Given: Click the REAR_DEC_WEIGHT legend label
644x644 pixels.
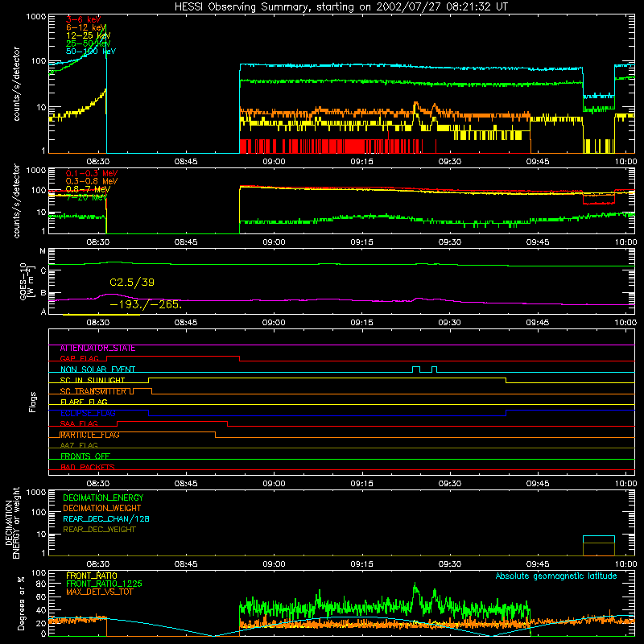Looking at the screenshot, I should (99, 530).
